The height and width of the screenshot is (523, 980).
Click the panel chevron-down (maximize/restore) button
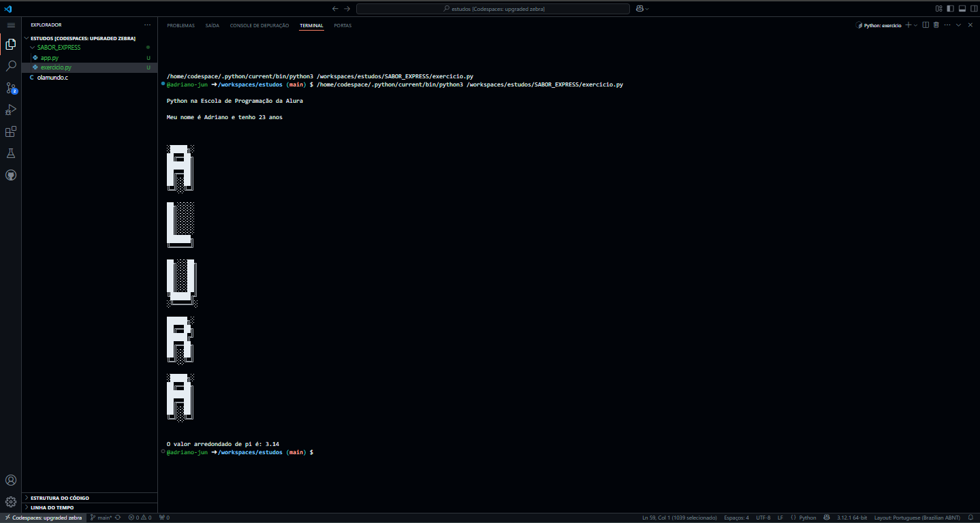click(958, 25)
